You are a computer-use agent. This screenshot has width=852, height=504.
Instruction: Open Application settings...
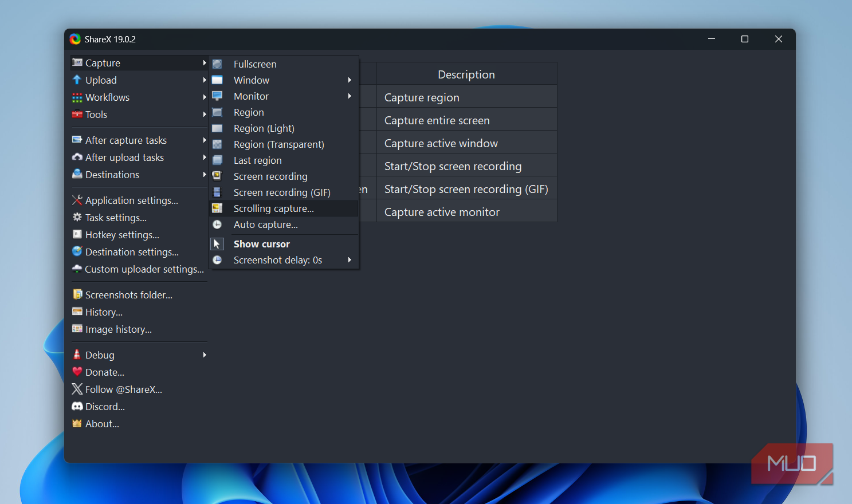[139, 200]
